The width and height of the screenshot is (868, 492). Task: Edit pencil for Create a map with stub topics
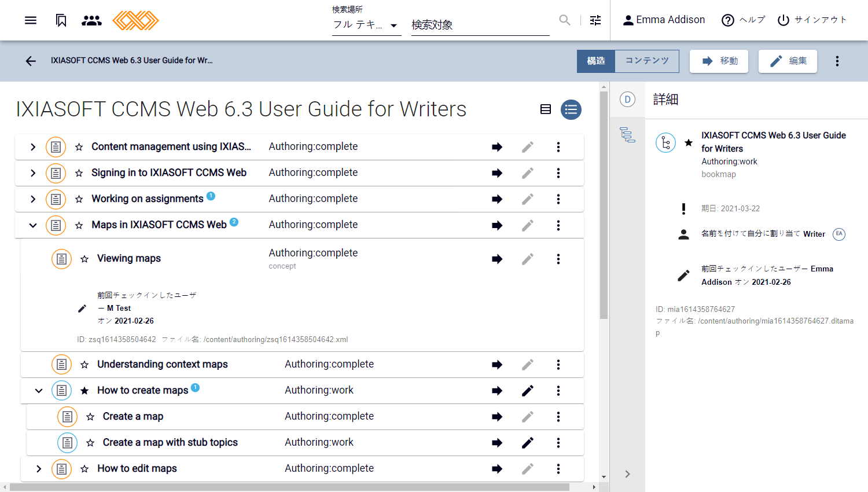(x=528, y=443)
